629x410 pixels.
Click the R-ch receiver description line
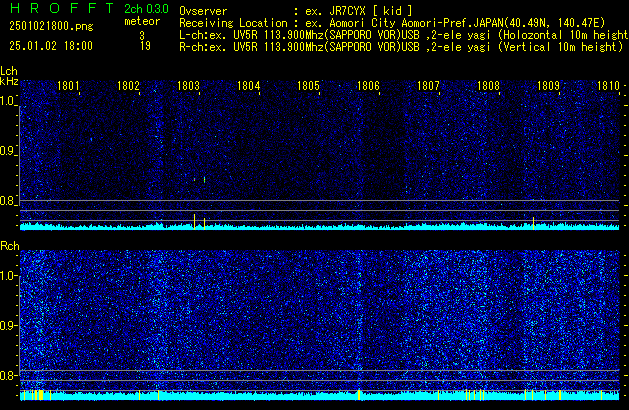click(401, 47)
